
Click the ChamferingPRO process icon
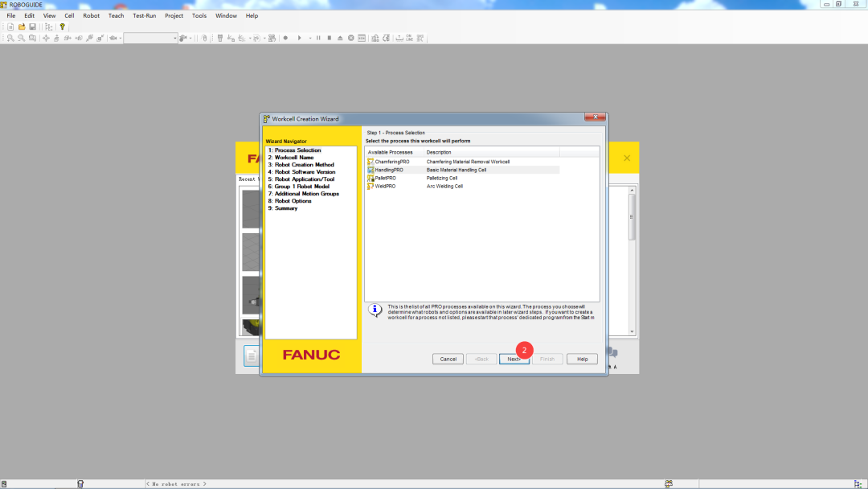[371, 162]
